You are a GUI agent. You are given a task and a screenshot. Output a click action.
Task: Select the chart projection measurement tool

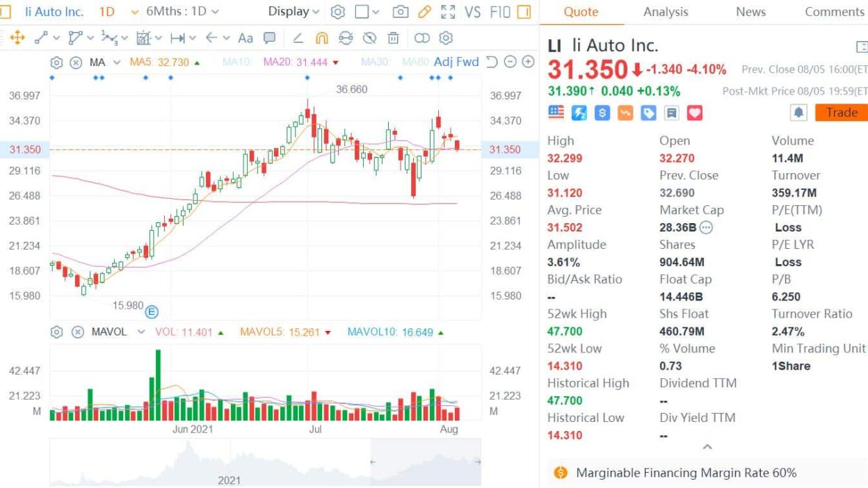(144, 38)
